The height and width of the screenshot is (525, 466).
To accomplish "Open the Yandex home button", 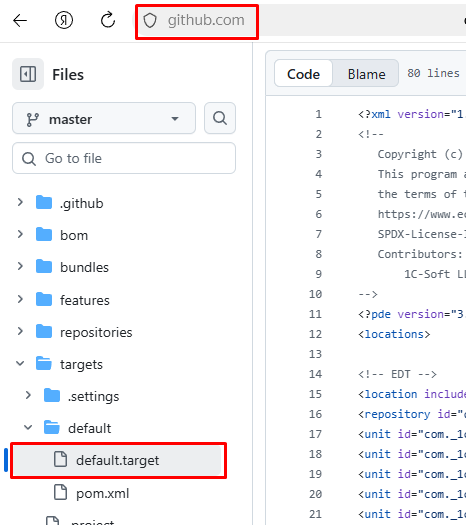I will (x=64, y=20).
